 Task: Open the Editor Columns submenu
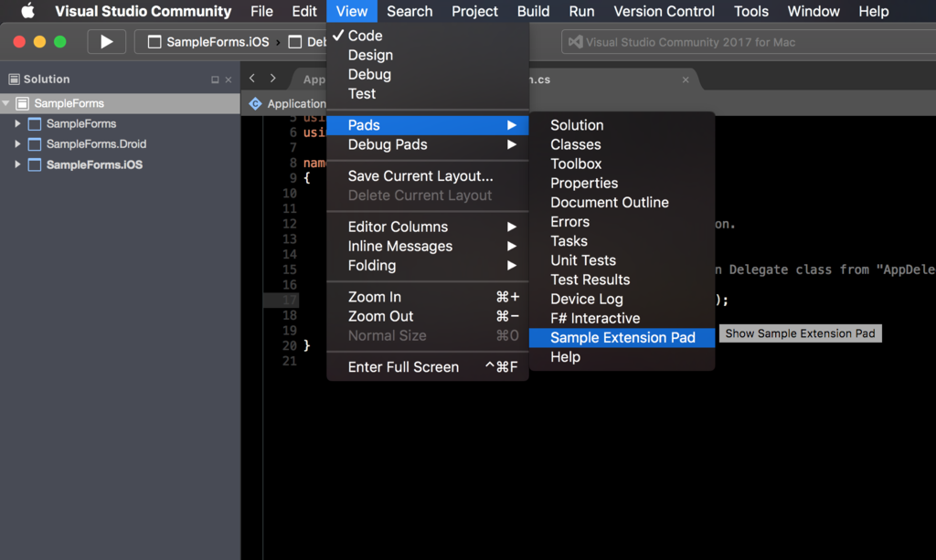click(428, 227)
